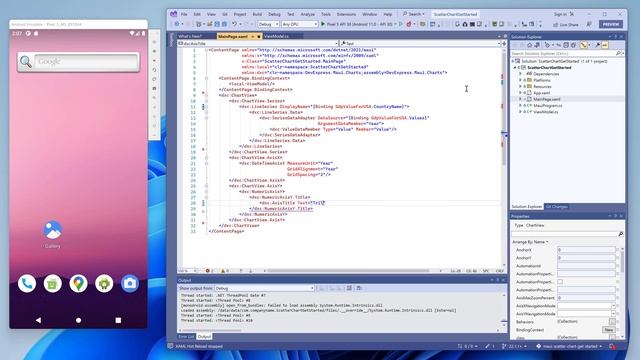Toggle the highlighted Preview Selected Items button in Solution Explorer
Image resolution: width=640 pixels, height=360 pixels.
point(605,45)
